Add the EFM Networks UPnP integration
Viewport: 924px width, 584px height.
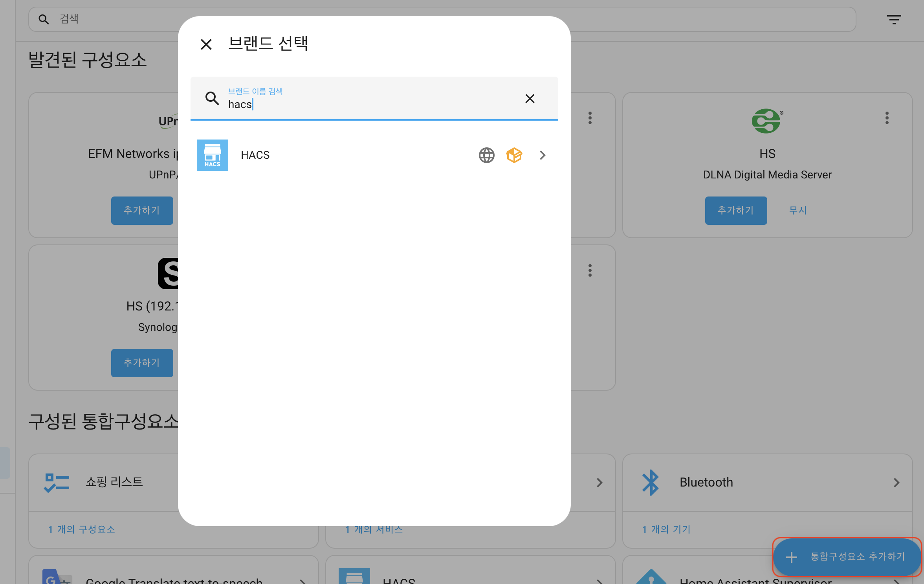point(142,210)
